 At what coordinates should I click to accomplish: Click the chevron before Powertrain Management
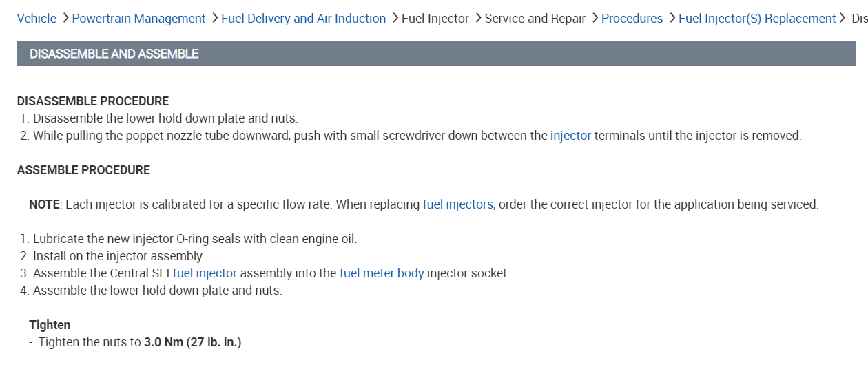(65, 18)
